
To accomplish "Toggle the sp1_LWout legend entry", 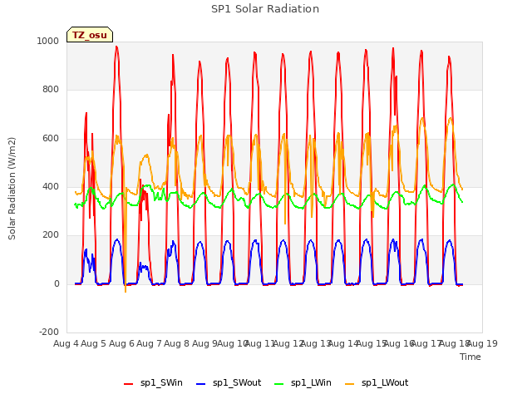I will point(377,383).
